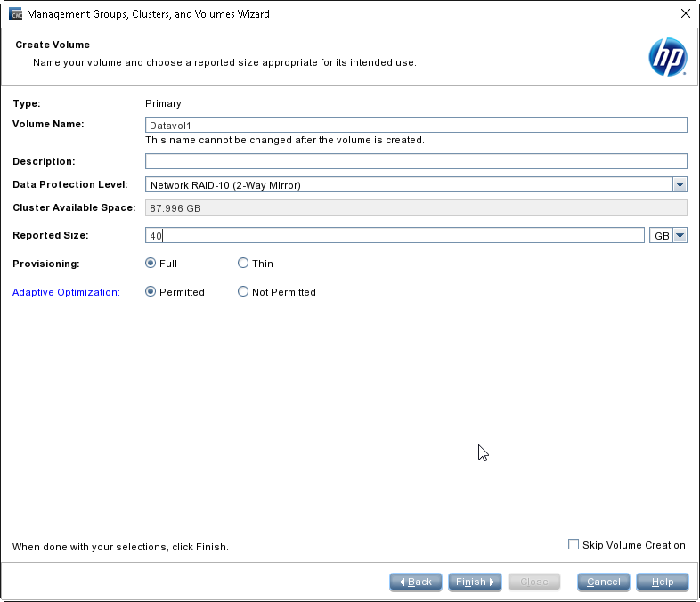This screenshot has height=602, width=700.
Task: Open the Adaptive Optimization link
Action: coord(67,292)
